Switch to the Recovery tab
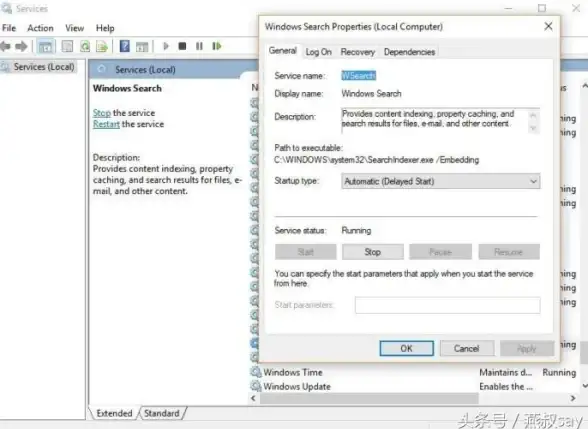 tap(357, 52)
